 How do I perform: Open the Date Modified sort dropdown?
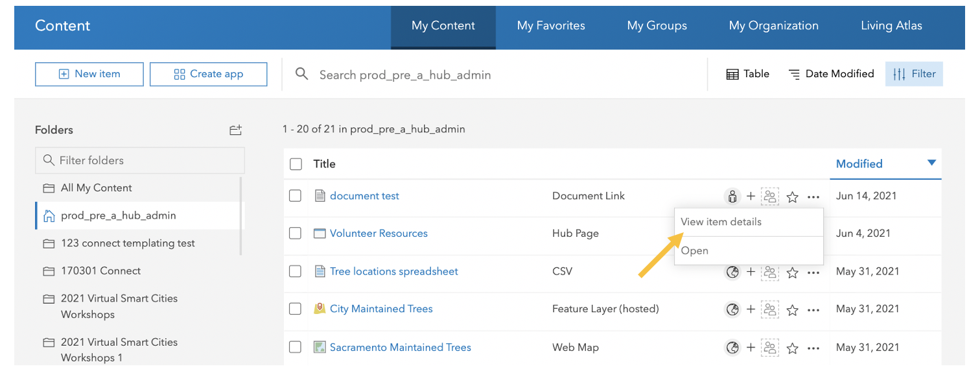832,74
